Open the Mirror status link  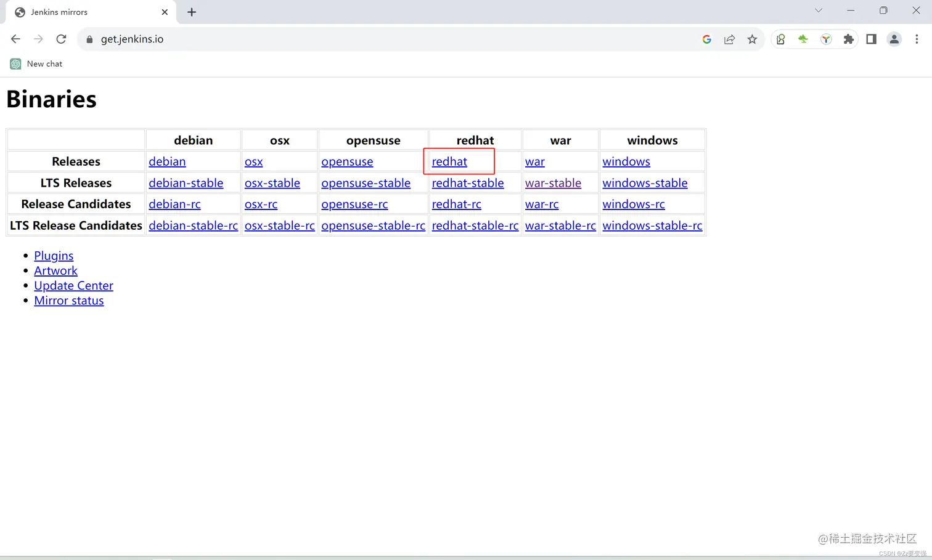click(69, 301)
